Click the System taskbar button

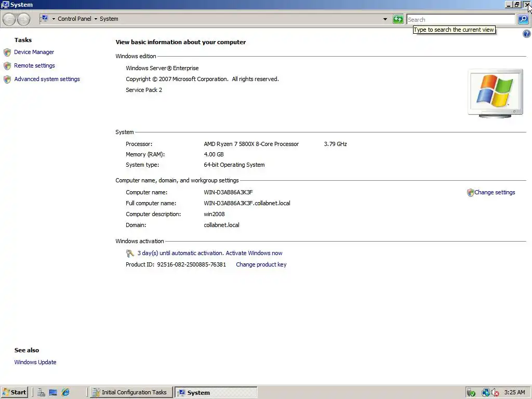pyautogui.click(x=216, y=393)
